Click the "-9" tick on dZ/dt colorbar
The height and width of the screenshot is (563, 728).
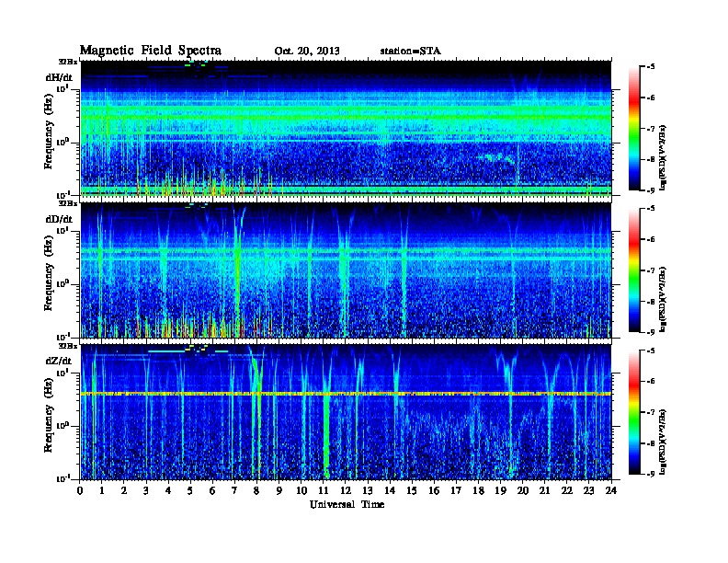(651, 474)
